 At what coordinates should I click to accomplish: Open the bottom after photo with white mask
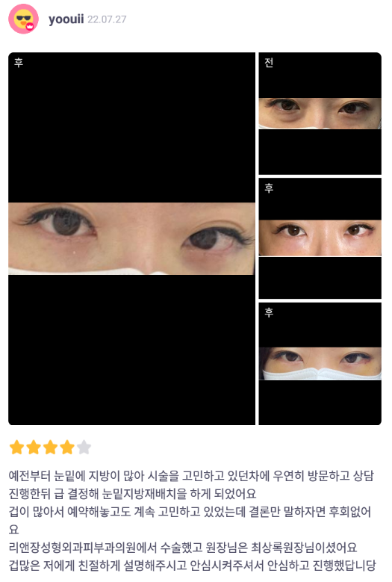click(x=320, y=364)
